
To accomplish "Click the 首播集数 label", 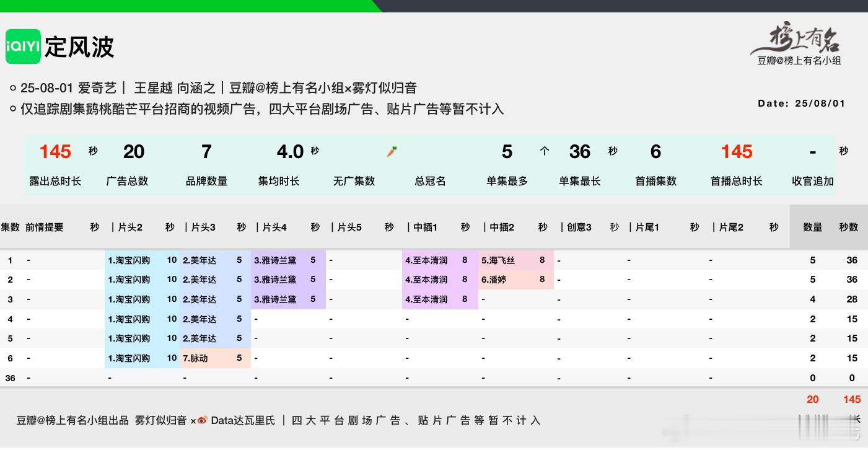I will click(655, 181).
